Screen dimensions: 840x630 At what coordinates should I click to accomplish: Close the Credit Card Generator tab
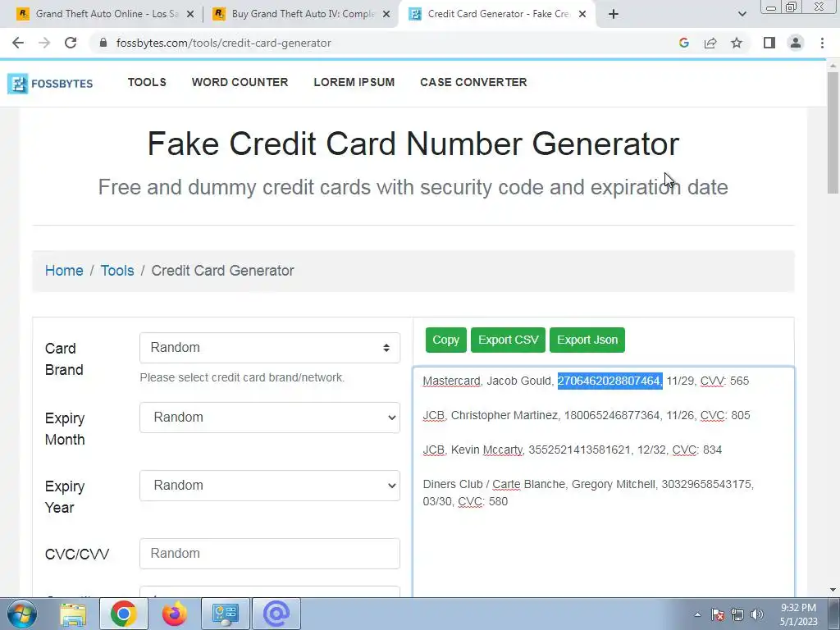[582, 15]
